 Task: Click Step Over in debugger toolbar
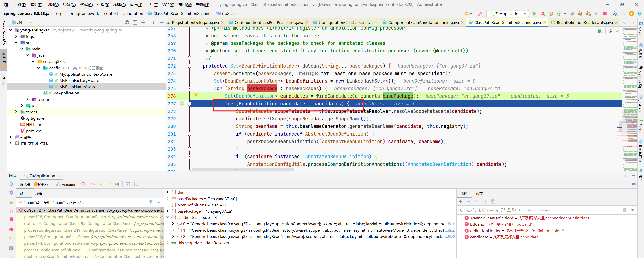click(x=93, y=184)
